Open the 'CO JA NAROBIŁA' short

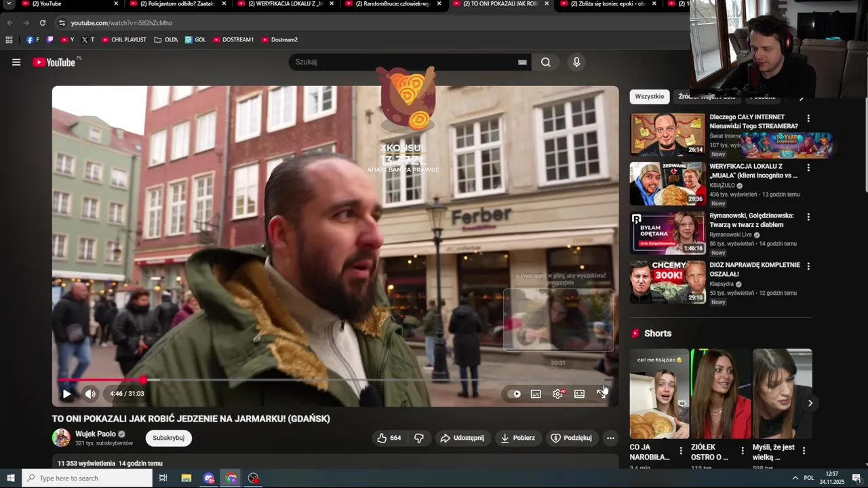659,394
